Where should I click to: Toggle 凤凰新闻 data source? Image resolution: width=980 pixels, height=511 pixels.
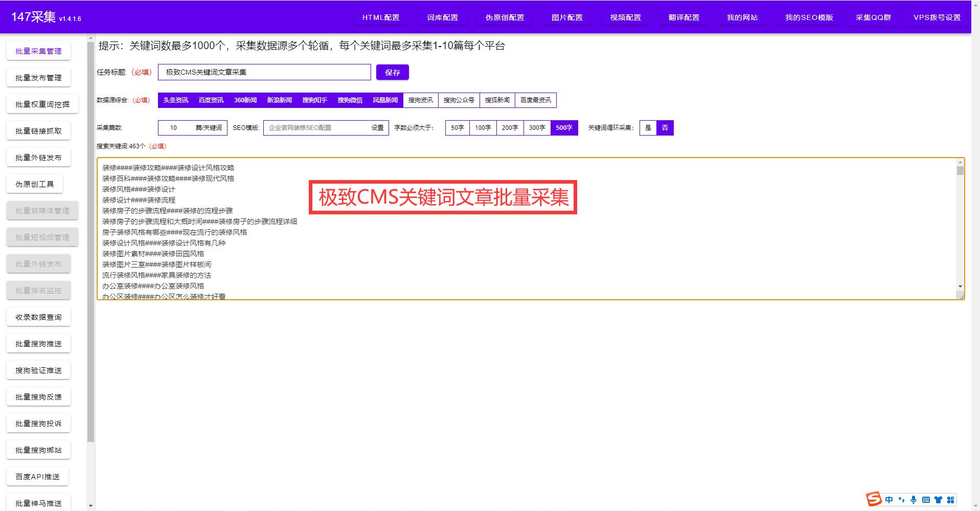pos(385,100)
